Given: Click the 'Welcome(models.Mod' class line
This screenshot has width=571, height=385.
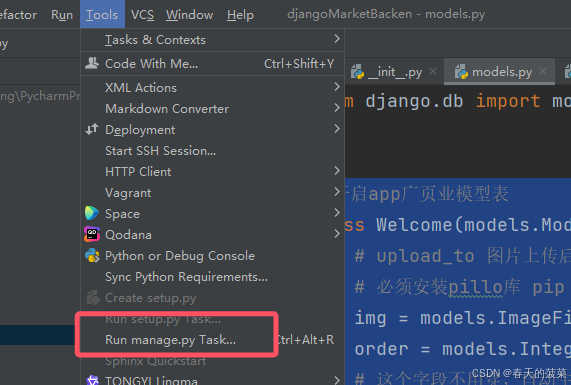Looking at the screenshot, I should (x=458, y=225).
